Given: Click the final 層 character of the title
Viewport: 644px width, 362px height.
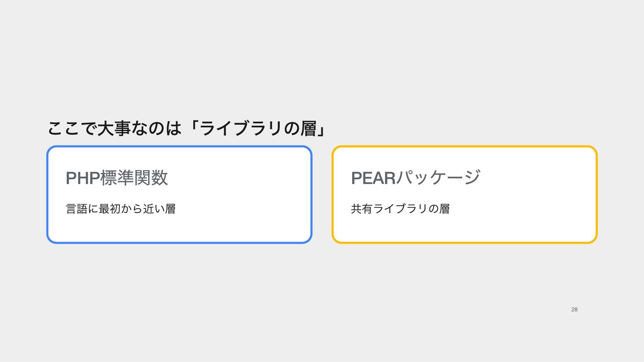Looking at the screenshot, I should (309, 128).
